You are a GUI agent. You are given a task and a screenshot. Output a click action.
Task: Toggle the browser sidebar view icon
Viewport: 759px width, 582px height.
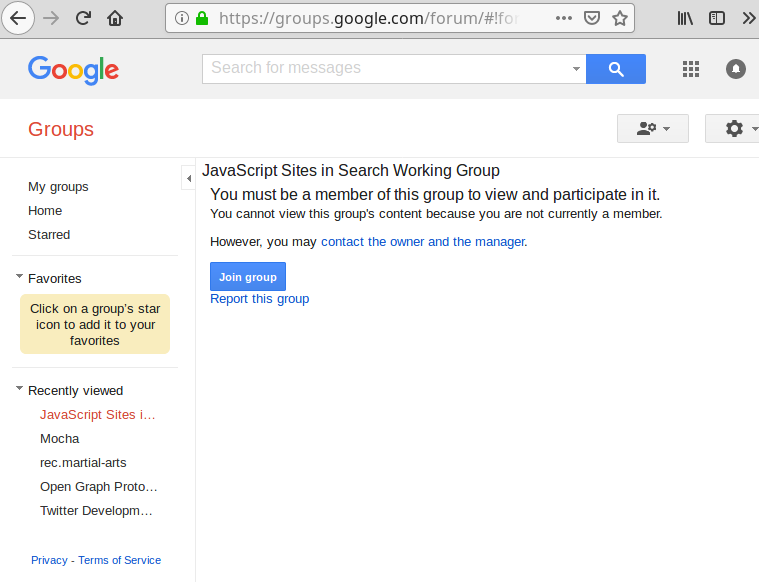click(x=716, y=18)
